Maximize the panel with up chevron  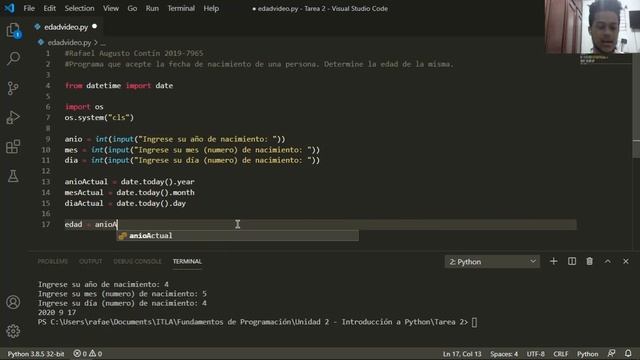(x=608, y=261)
